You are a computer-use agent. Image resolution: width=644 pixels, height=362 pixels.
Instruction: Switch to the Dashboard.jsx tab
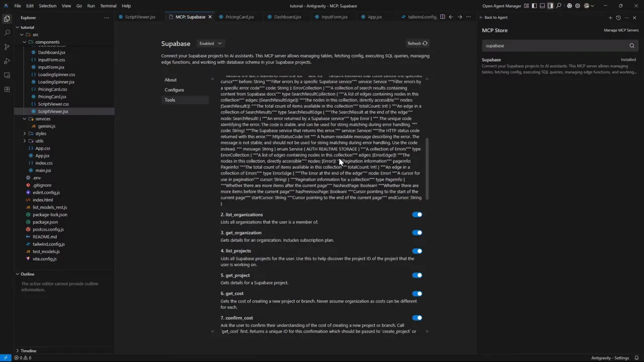click(x=287, y=17)
